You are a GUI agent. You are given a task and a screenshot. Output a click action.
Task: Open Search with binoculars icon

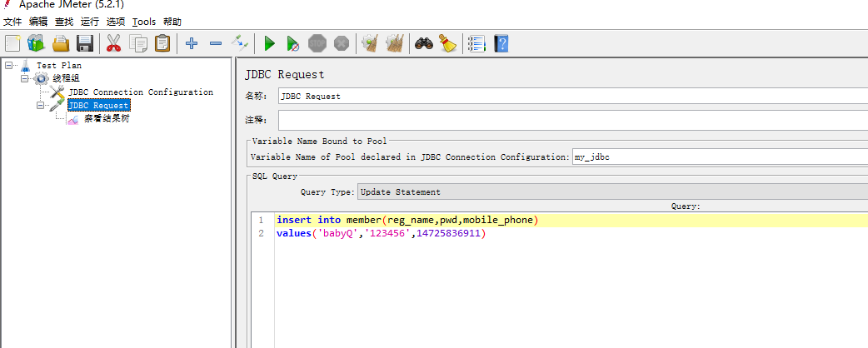tap(424, 43)
